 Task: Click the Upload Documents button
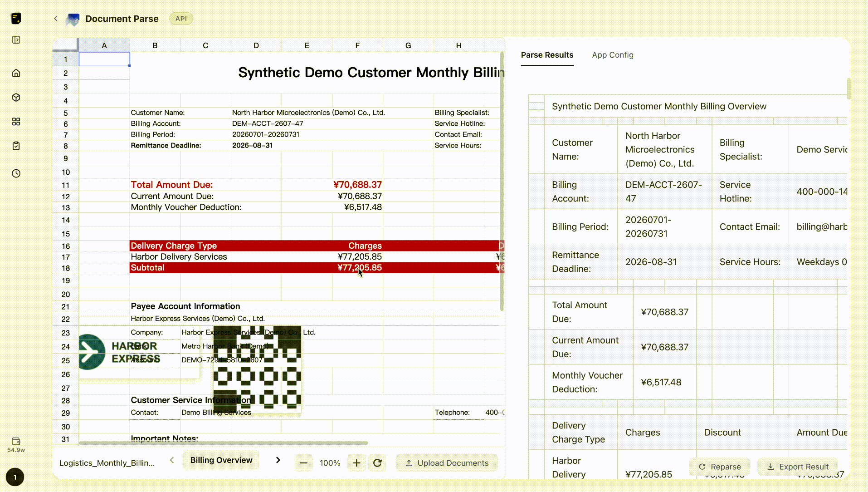tap(447, 463)
